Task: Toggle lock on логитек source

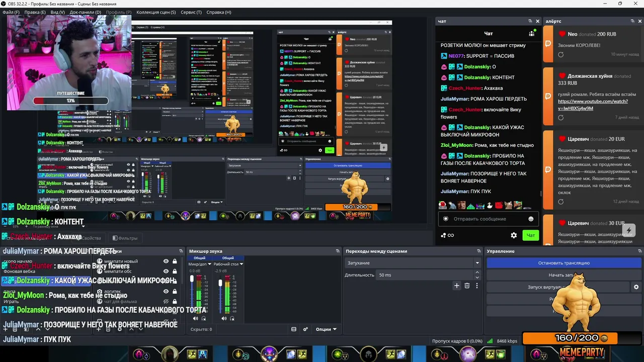Action: [x=175, y=291]
